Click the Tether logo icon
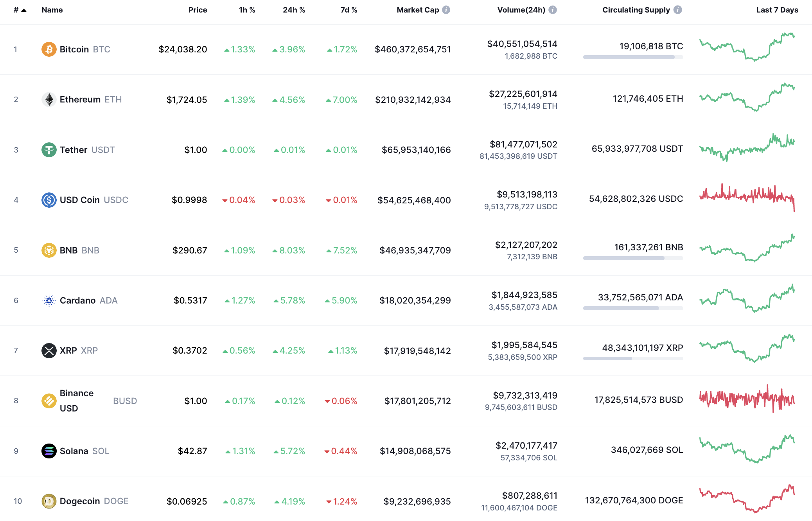 coord(49,149)
